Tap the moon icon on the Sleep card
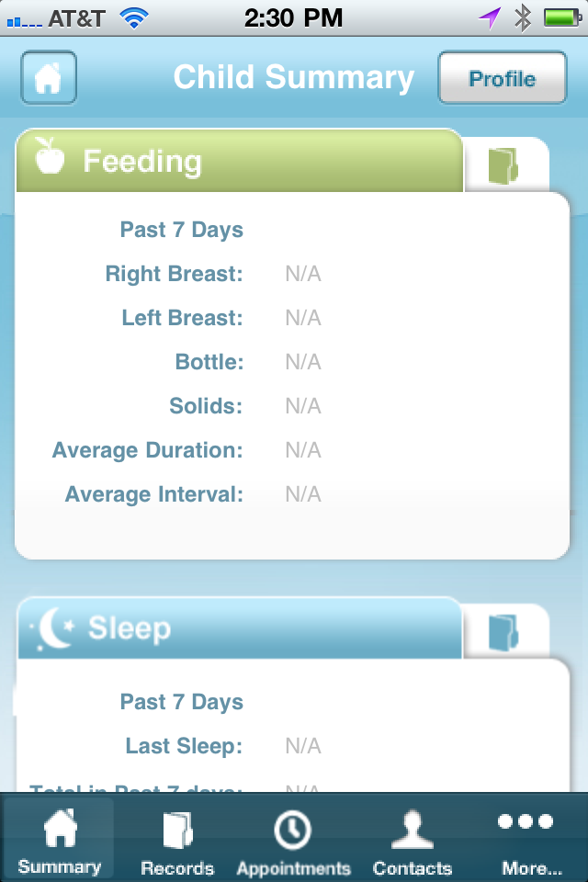The image size is (588, 882). (51, 628)
